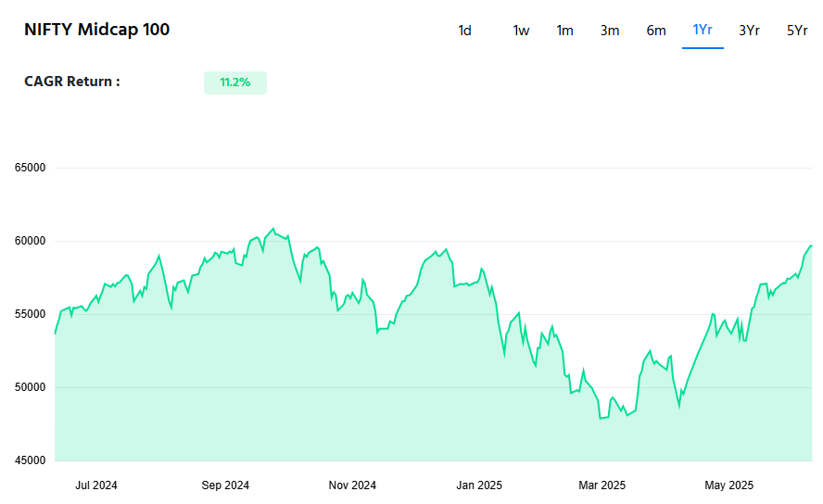Click the Sep 2024 x-axis label

tap(225, 485)
